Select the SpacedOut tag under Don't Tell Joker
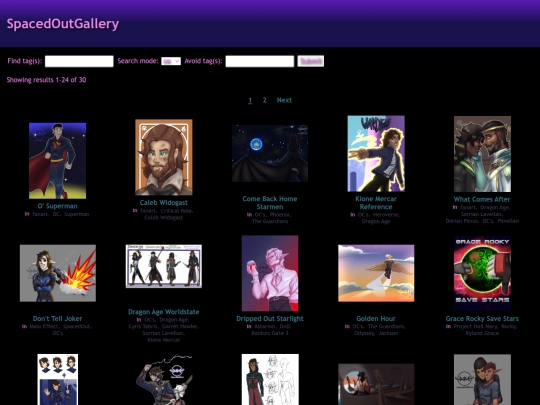 pyautogui.click(x=77, y=326)
